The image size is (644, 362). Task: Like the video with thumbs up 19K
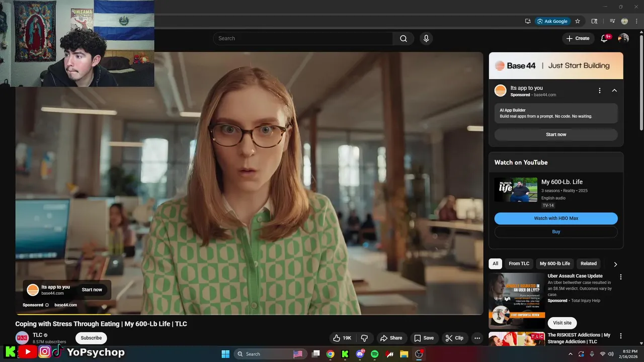pyautogui.click(x=342, y=338)
